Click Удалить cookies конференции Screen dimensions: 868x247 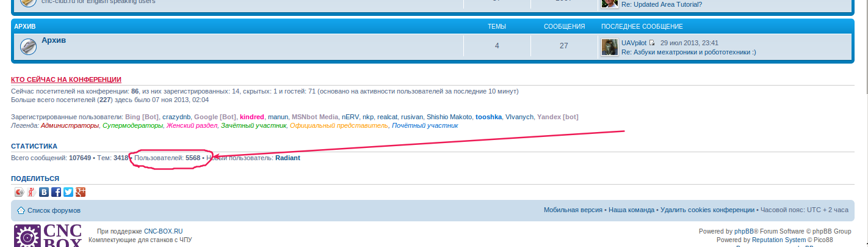click(707, 210)
